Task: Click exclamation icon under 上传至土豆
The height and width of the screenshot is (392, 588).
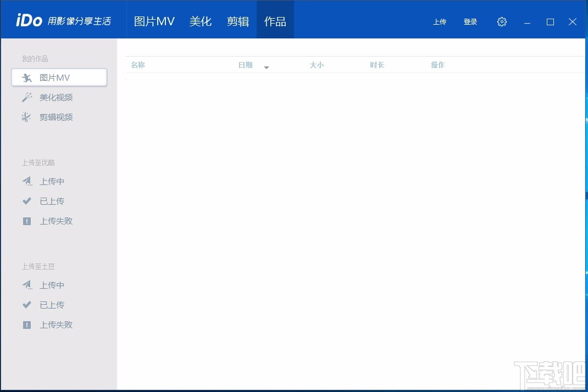Action: [x=26, y=325]
